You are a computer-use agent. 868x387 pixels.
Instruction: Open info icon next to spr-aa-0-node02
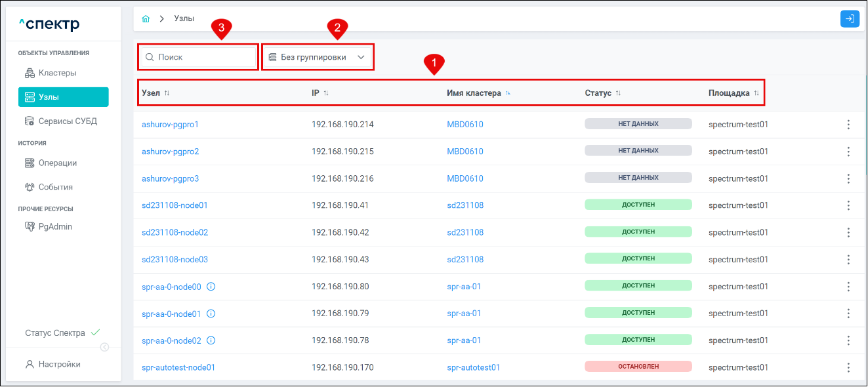pyautogui.click(x=211, y=340)
